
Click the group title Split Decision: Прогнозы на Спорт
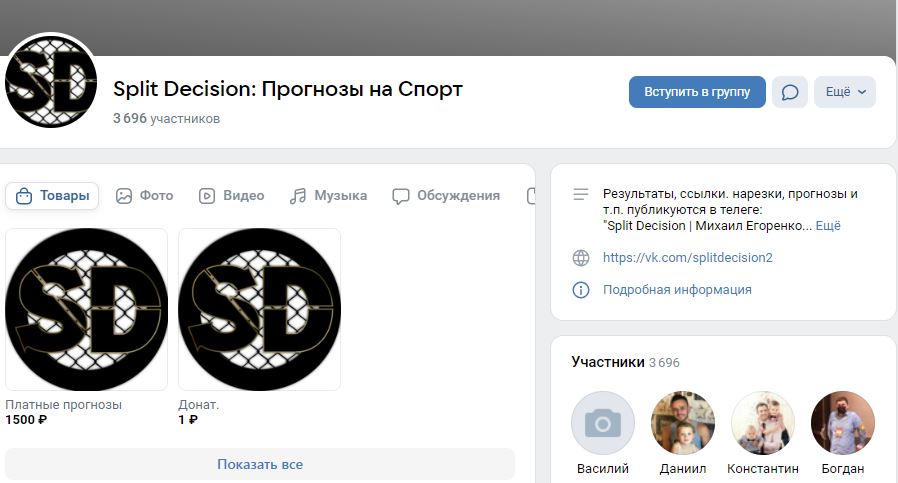point(287,89)
